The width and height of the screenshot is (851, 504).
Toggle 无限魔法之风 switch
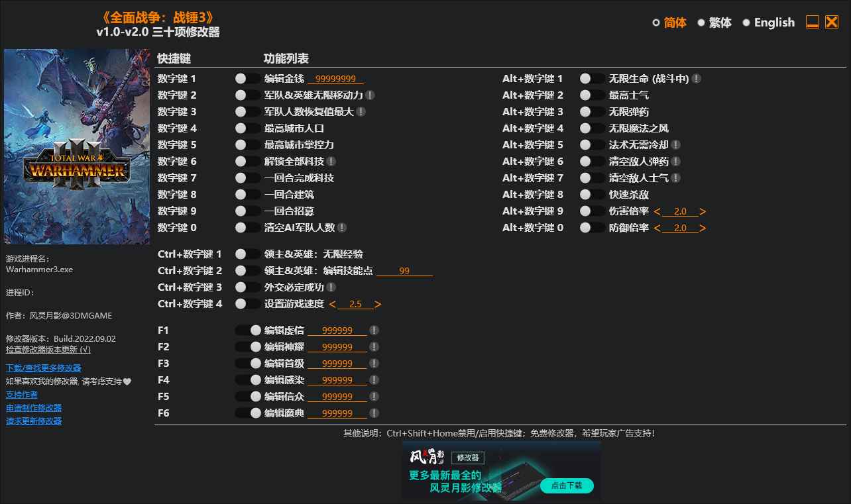coord(593,128)
